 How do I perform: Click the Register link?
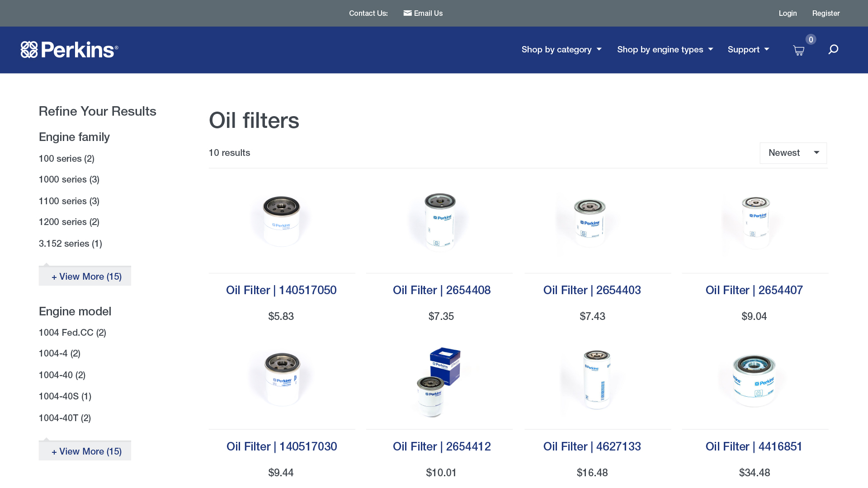point(826,13)
